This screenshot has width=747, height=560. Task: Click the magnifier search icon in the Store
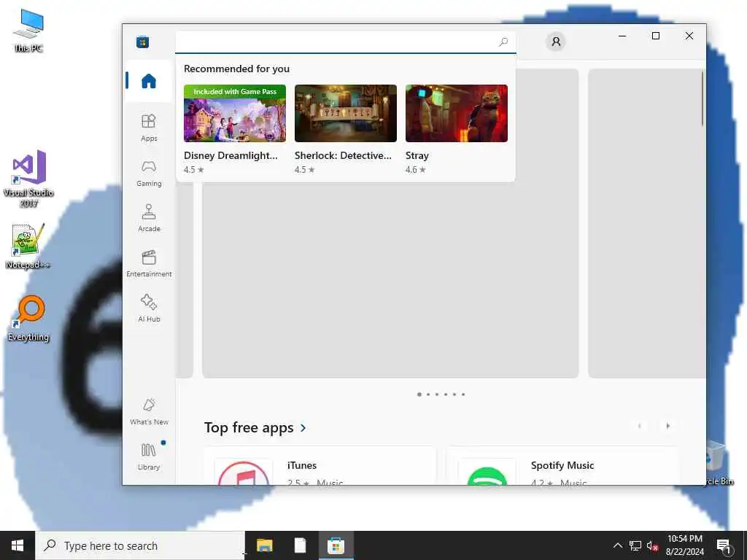(x=503, y=42)
